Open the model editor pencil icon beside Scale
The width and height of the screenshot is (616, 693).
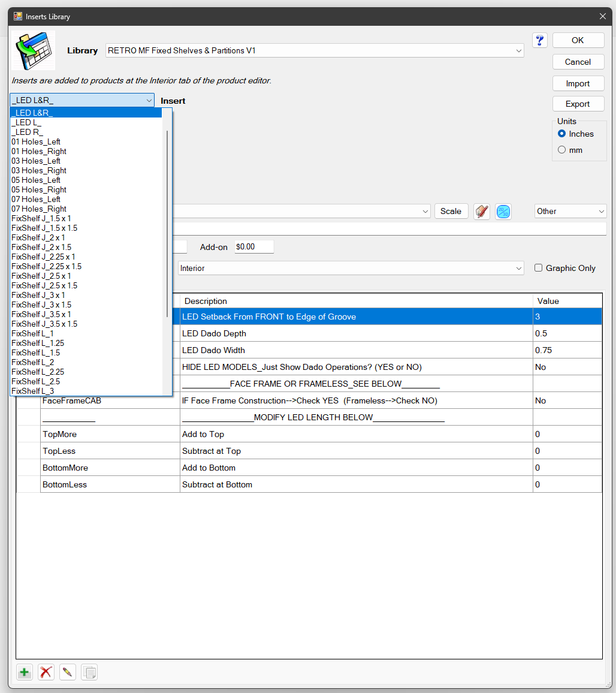pyautogui.click(x=482, y=212)
